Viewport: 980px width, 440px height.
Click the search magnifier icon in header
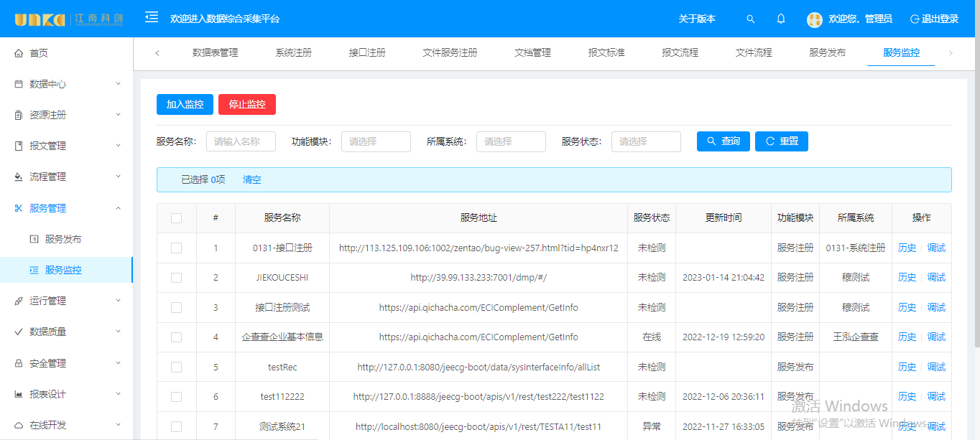click(x=751, y=19)
